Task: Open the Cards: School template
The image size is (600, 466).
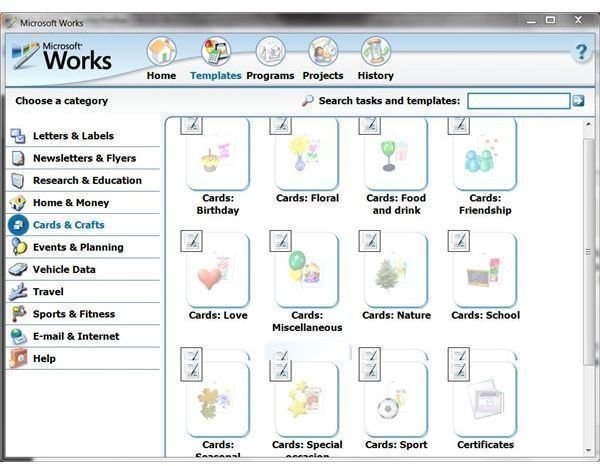Action: [485, 270]
